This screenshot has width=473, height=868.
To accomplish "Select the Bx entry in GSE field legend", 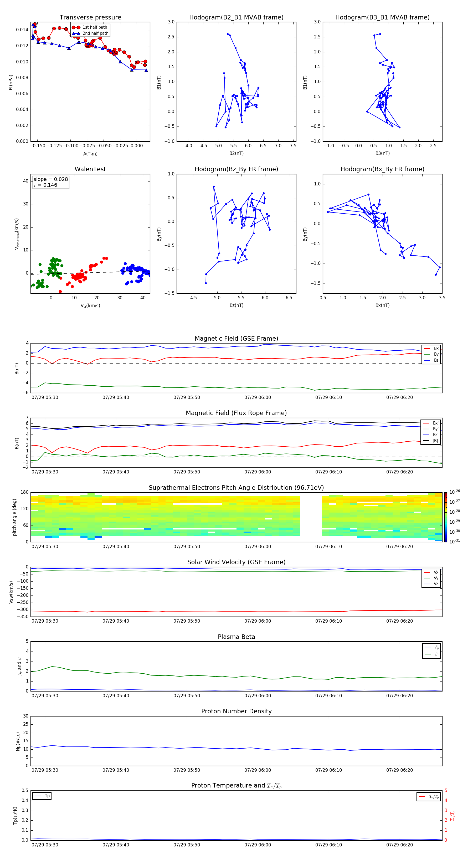I will tap(431, 349).
